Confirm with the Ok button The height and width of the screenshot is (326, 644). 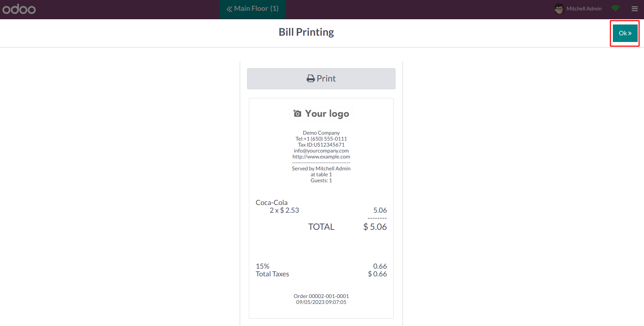(625, 33)
